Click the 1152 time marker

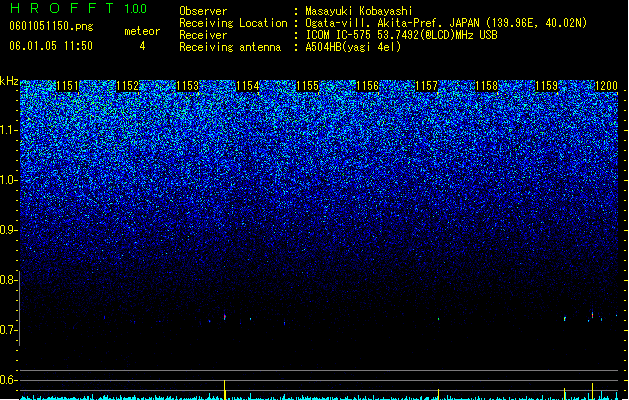point(128,86)
